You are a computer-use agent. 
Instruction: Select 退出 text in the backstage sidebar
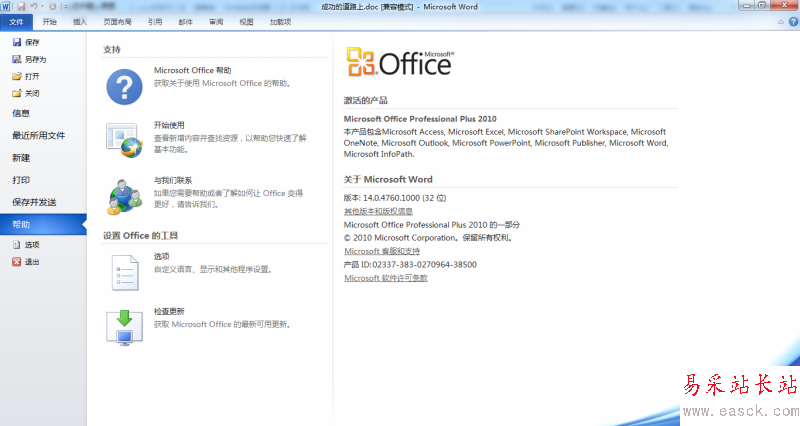(x=32, y=262)
